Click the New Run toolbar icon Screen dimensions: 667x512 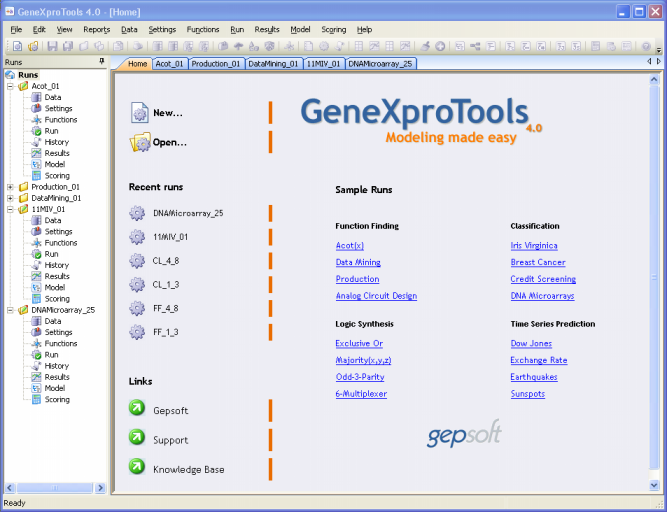17,46
